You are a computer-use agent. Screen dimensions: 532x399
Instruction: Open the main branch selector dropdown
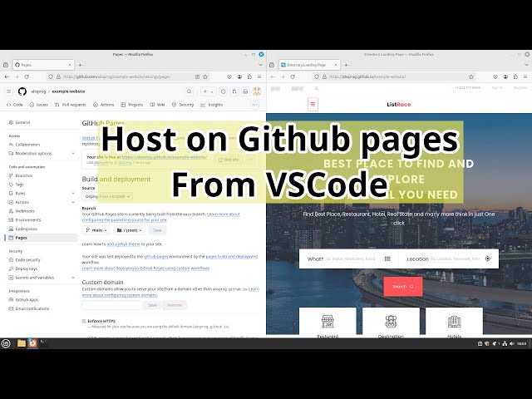pos(96,230)
